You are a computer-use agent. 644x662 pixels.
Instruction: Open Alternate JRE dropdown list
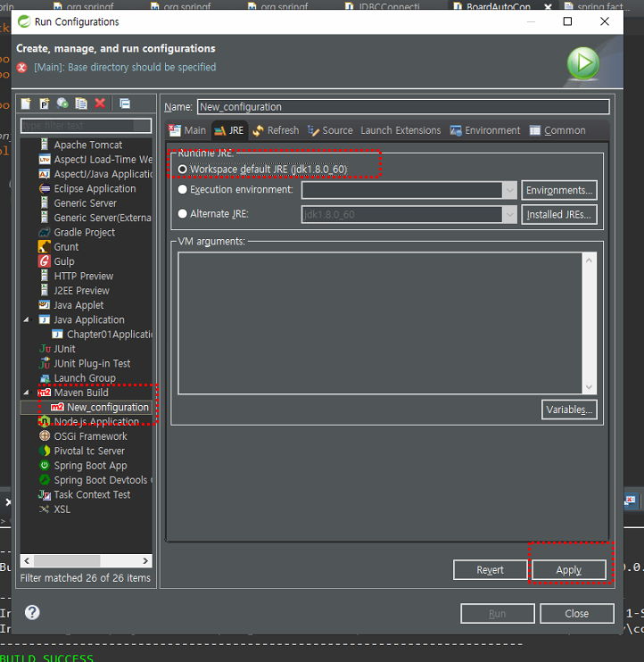click(510, 214)
